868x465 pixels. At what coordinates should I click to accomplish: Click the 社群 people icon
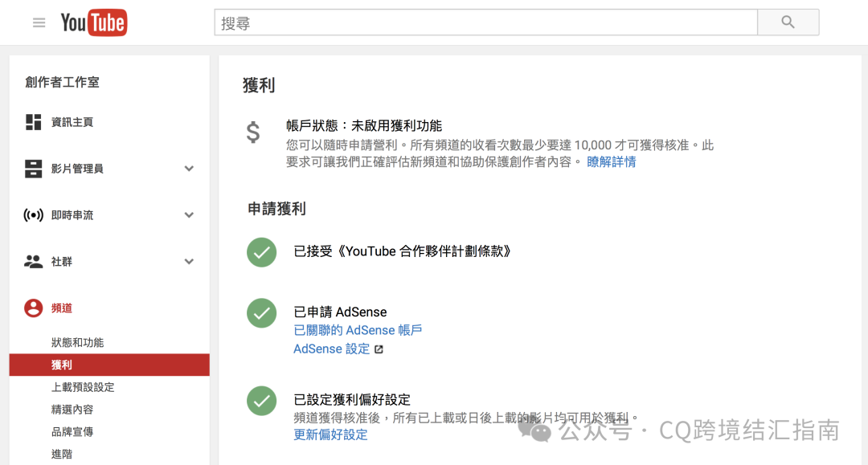[x=33, y=262]
